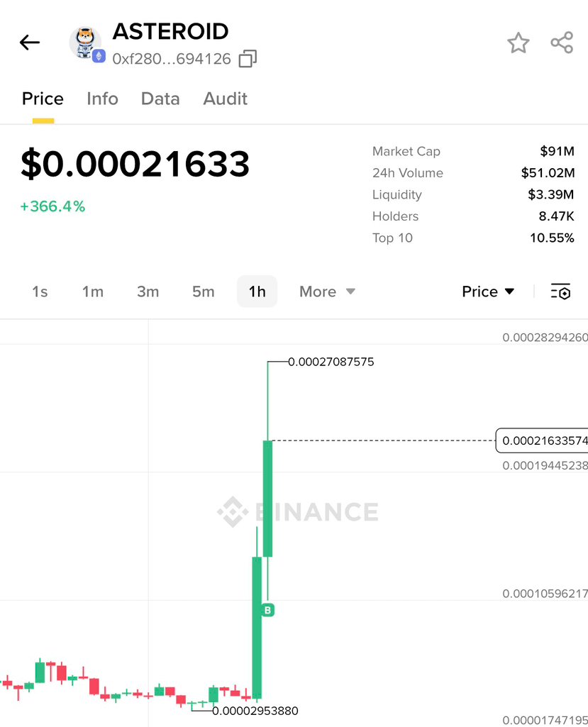Tap the Holders 8.47K value

pos(557,216)
